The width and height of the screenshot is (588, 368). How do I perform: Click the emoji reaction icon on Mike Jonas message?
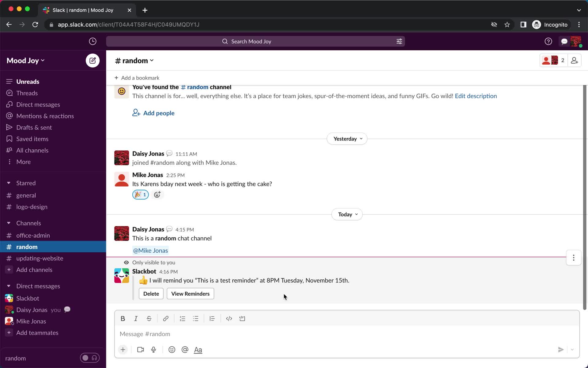point(156,194)
